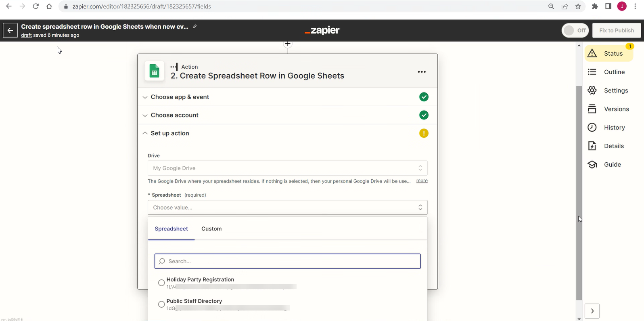This screenshot has width=644, height=321.
Task: Click the Google Sheets app icon
Action: coord(155,71)
